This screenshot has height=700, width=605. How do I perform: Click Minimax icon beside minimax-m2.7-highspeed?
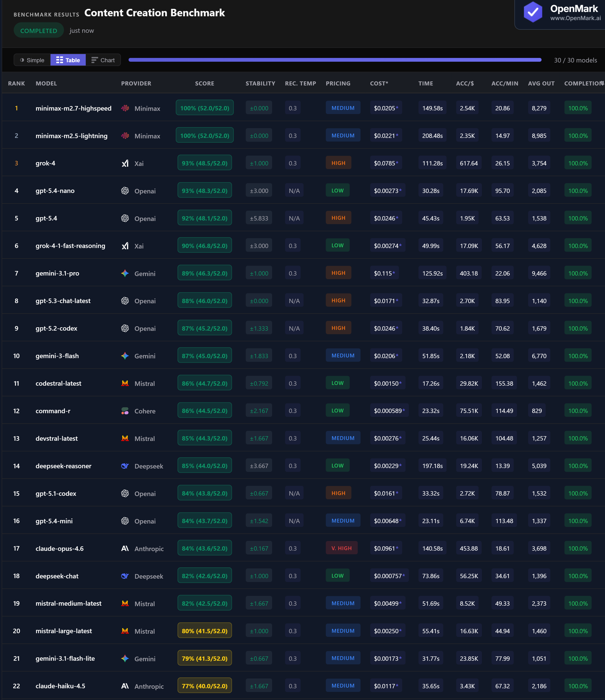pyautogui.click(x=125, y=108)
